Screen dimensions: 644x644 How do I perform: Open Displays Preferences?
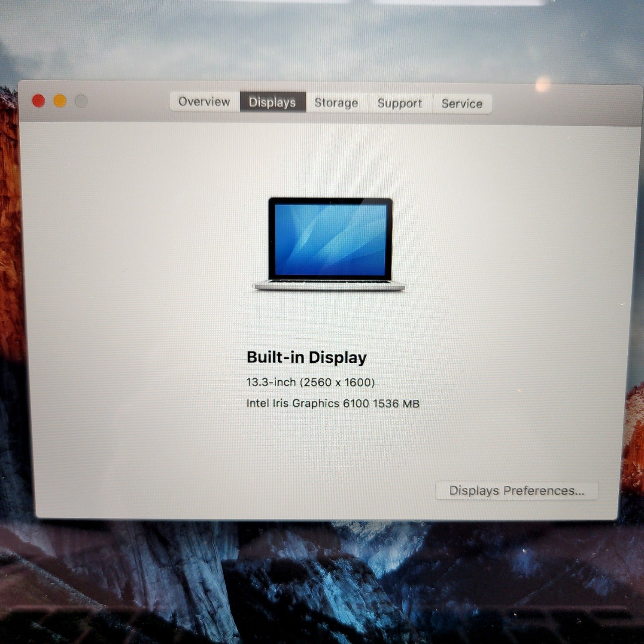(x=516, y=490)
